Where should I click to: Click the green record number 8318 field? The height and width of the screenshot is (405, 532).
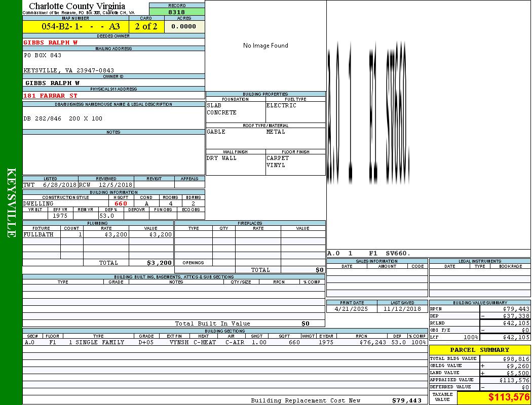[176, 12]
